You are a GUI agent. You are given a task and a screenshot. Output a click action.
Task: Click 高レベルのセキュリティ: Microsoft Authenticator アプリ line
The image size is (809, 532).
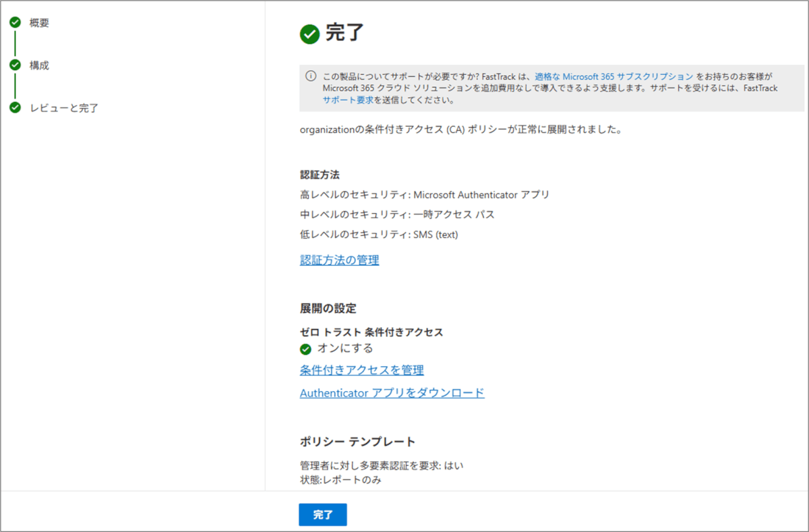[425, 195]
